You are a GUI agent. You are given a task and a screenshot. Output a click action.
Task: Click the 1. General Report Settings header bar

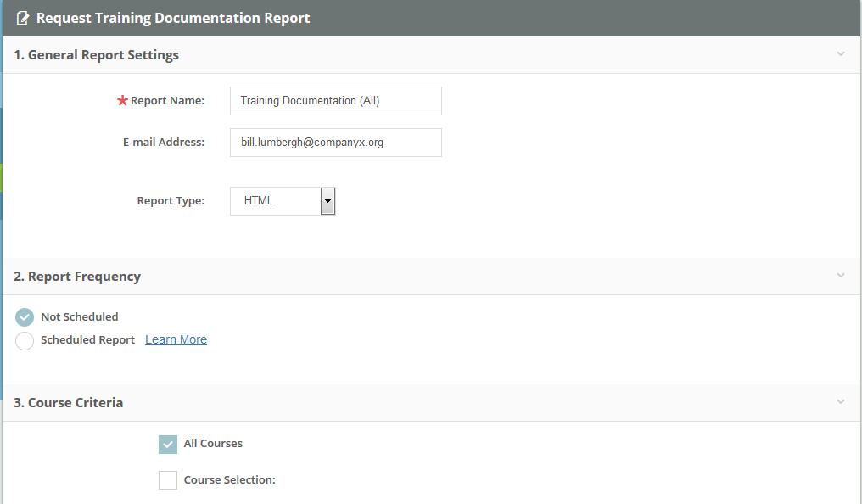tap(96, 53)
